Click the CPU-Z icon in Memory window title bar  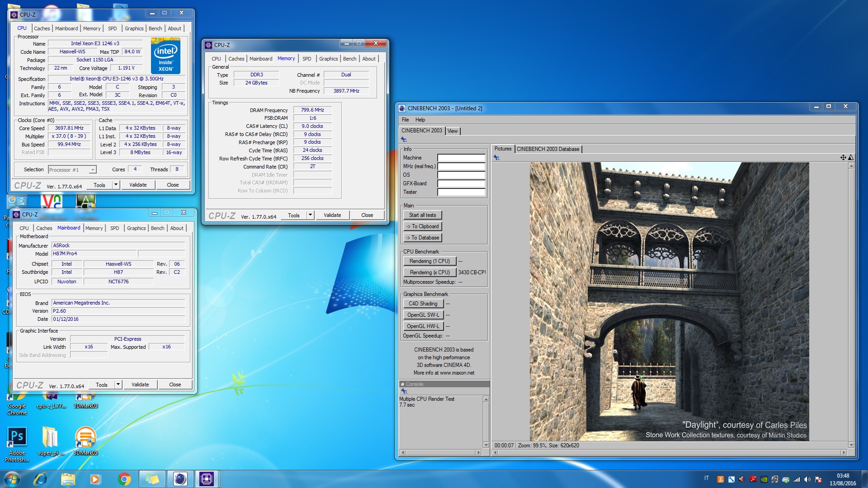pyautogui.click(x=208, y=45)
